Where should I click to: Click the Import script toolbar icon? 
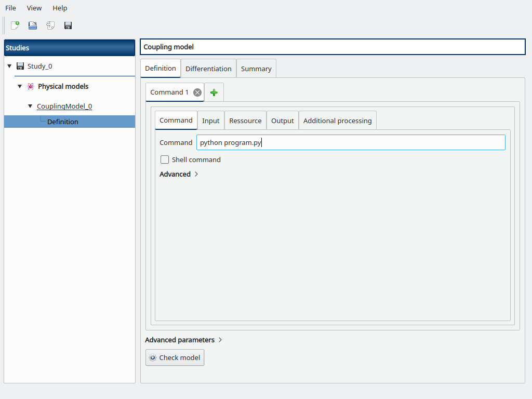point(50,25)
